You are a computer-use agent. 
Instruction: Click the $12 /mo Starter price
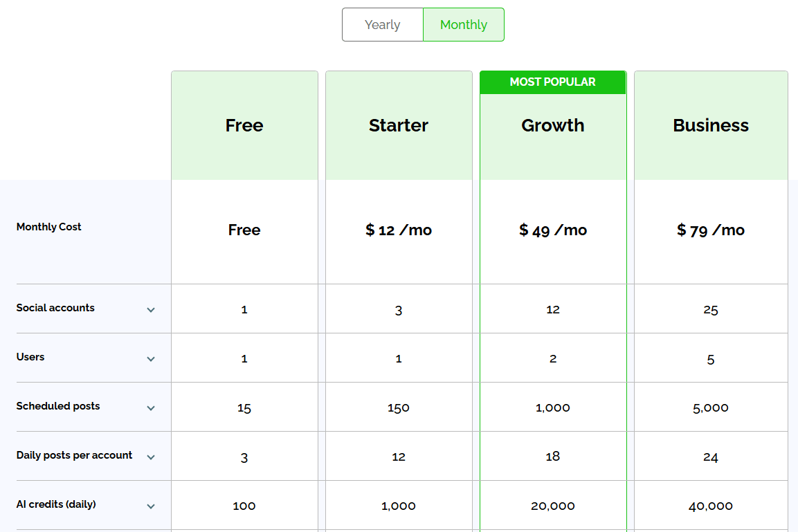click(398, 230)
